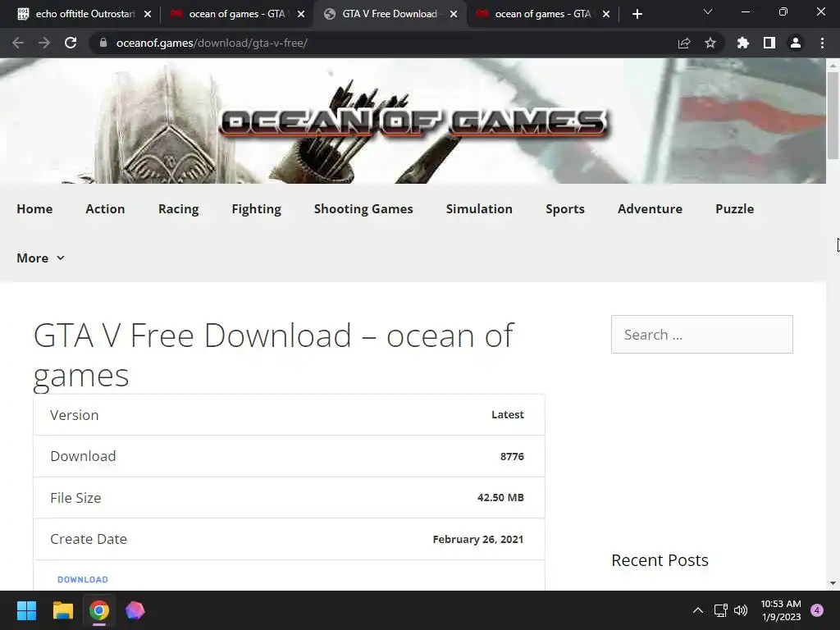Screen dimensions: 840x630
Task: Open notifications badge showing 4
Action: [x=817, y=610]
